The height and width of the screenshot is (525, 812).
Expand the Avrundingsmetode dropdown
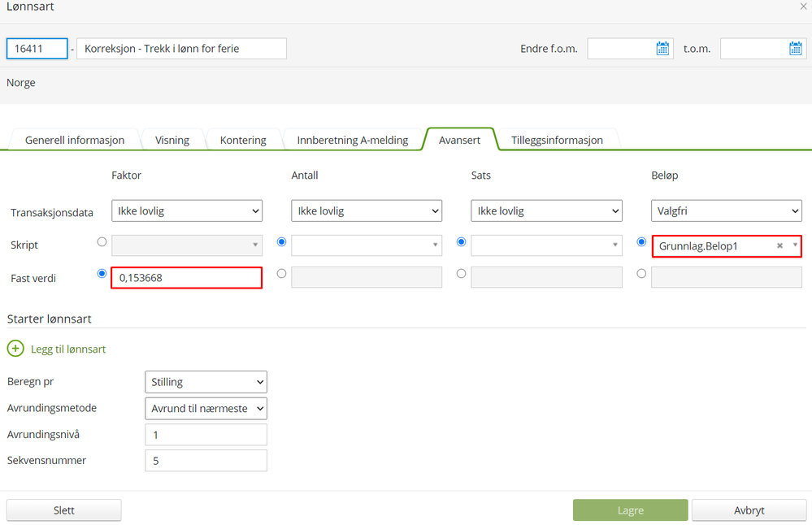click(206, 408)
